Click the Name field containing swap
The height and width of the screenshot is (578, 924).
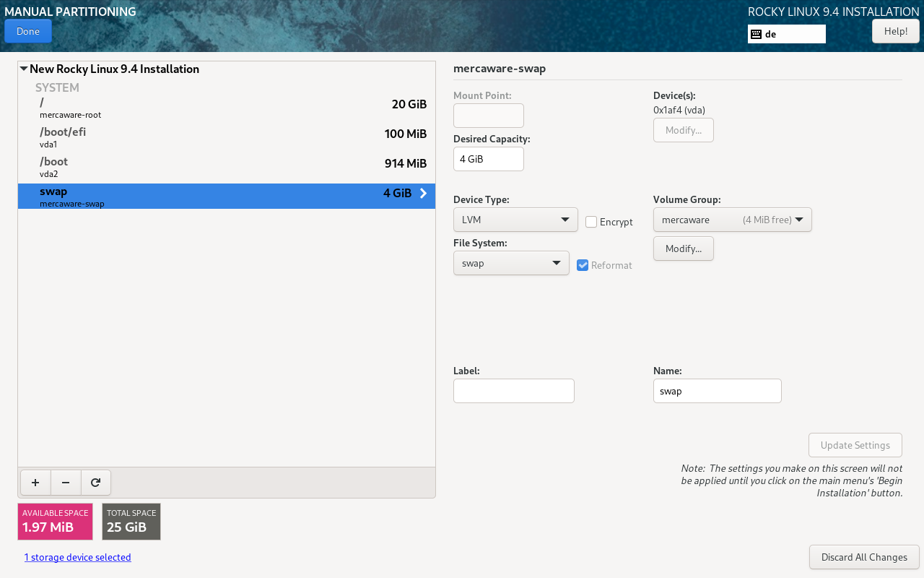coord(718,391)
